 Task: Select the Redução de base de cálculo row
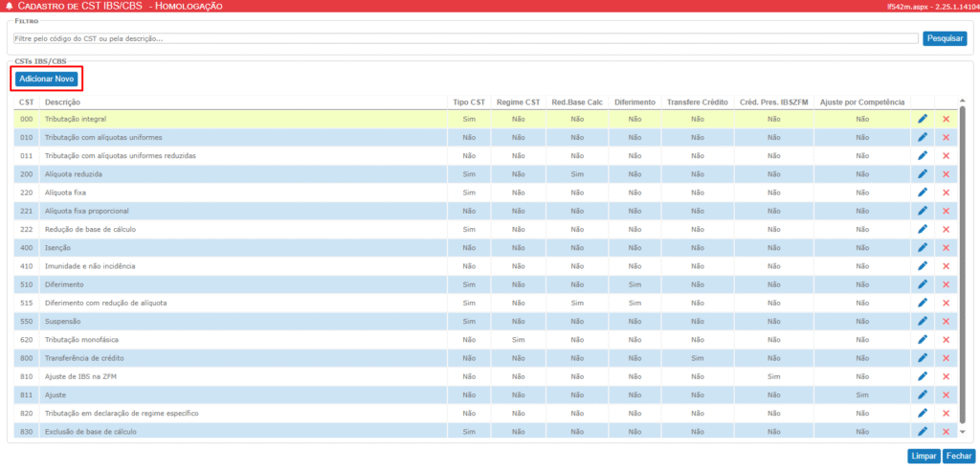(230, 230)
